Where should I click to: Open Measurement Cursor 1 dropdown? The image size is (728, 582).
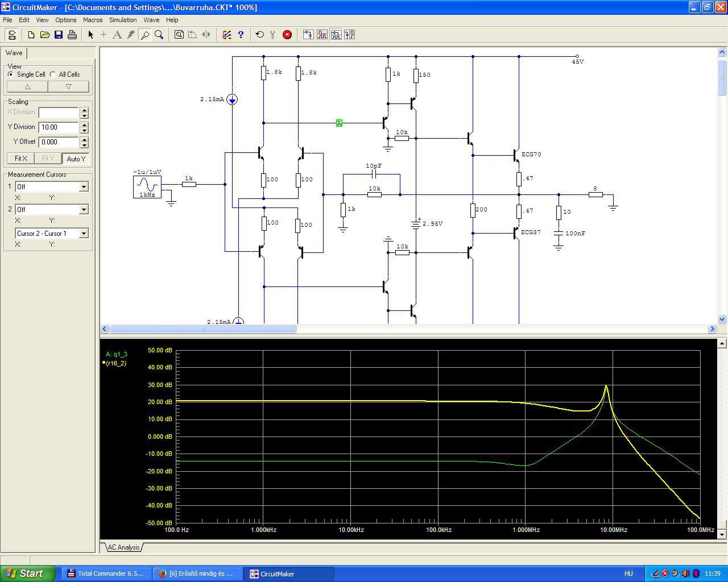[x=84, y=187]
